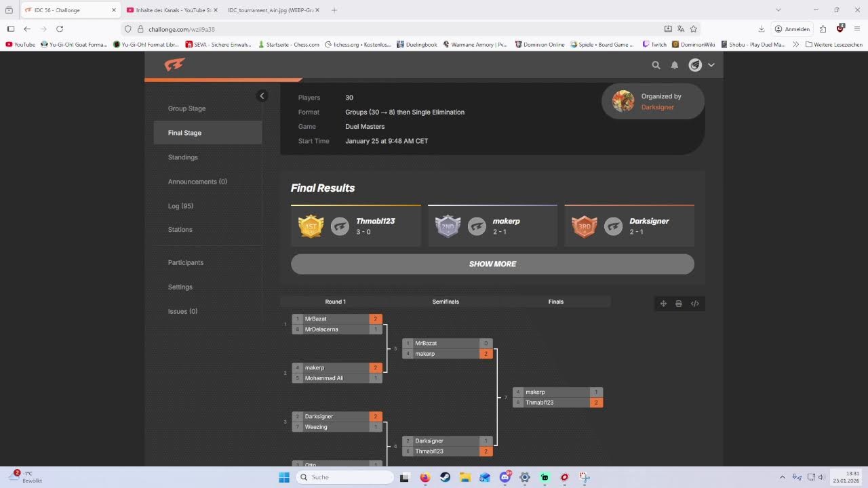868x488 pixels.
Task: Click makerp in the Semifinals match
Action: 448,354
